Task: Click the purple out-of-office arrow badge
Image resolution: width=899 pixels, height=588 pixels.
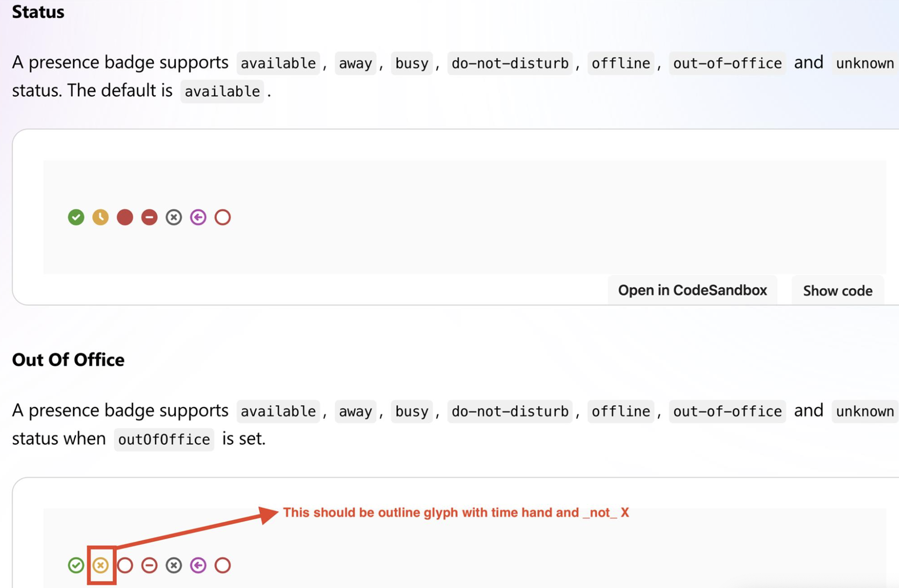Action: pos(198,217)
